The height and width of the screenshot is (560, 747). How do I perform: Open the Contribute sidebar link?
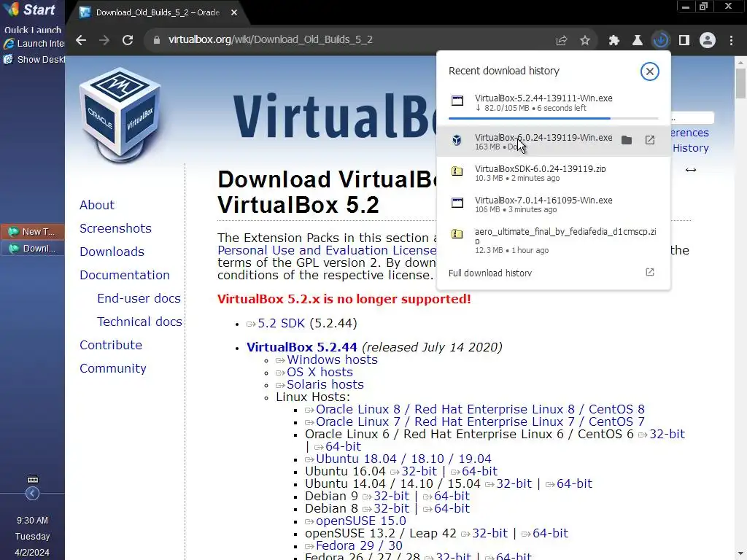tap(111, 345)
